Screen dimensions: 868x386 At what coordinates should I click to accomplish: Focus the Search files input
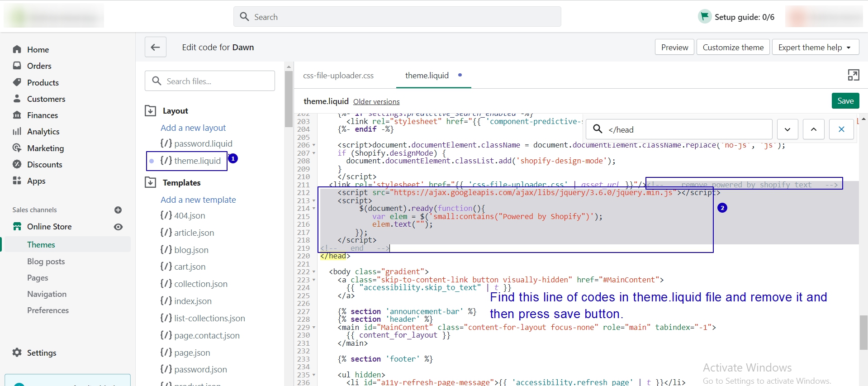[x=210, y=81]
